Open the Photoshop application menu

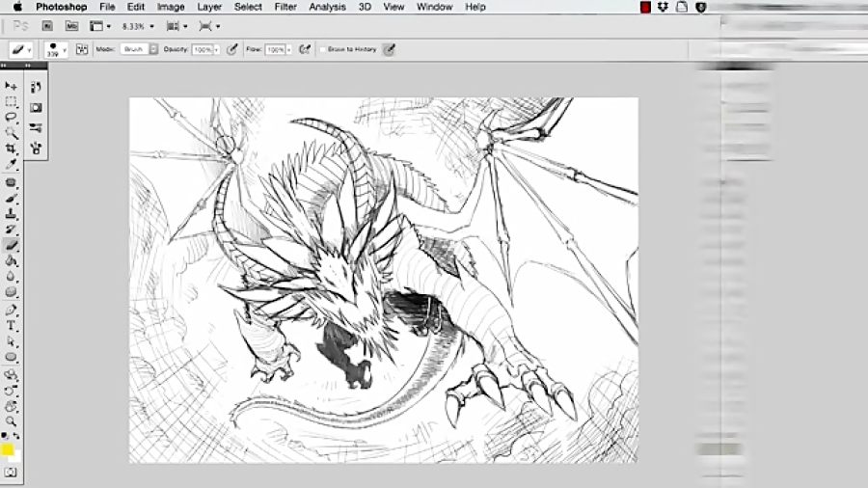click(x=62, y=7)
